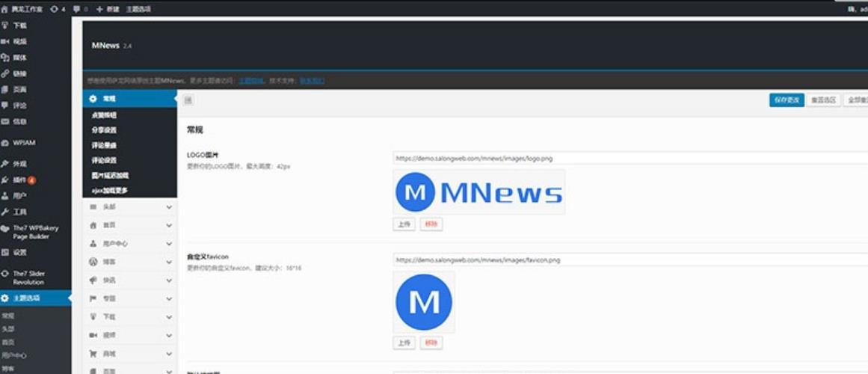Screen dimensions: 868x374
Task: Open the 图片延迟加载 submenu item
Action: tap(111, 175)
